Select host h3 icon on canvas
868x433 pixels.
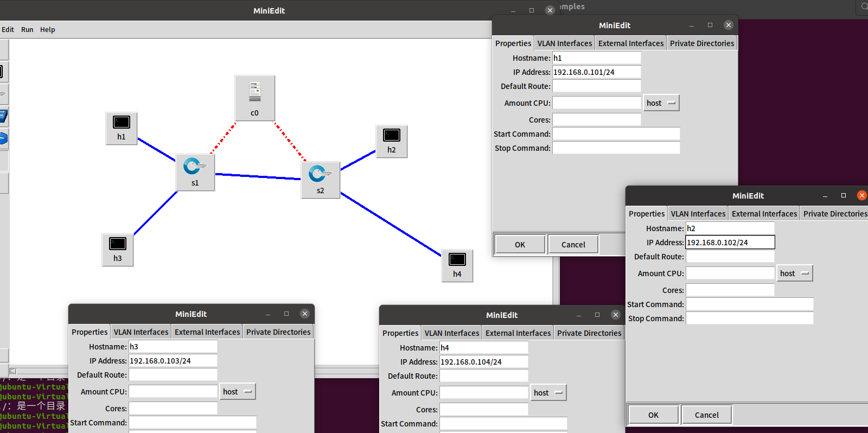(118, 250)
